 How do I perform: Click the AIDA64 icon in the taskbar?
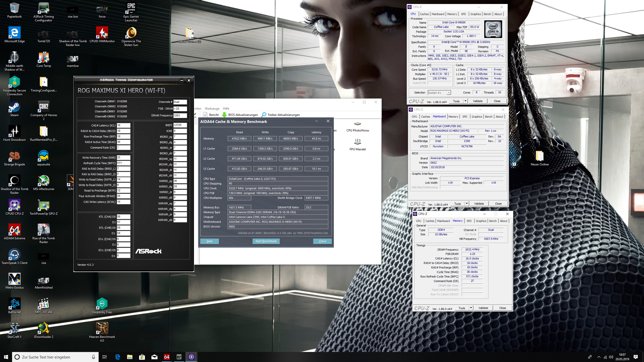click(x=167, y=357)
